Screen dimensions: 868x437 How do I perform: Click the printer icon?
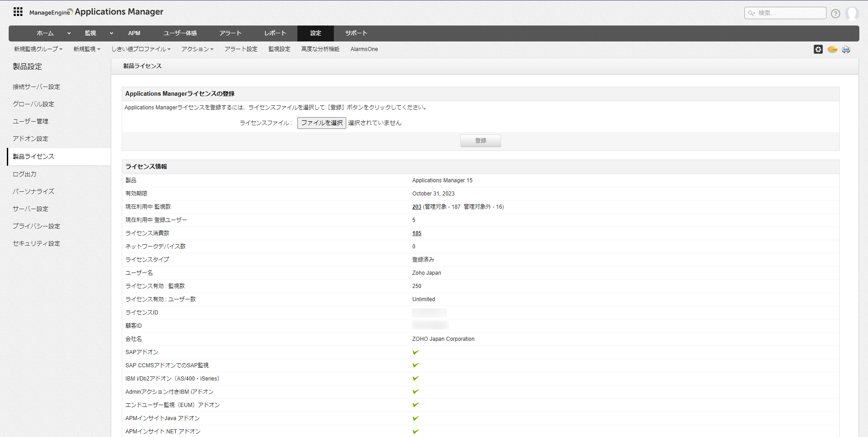pos(846,49)
